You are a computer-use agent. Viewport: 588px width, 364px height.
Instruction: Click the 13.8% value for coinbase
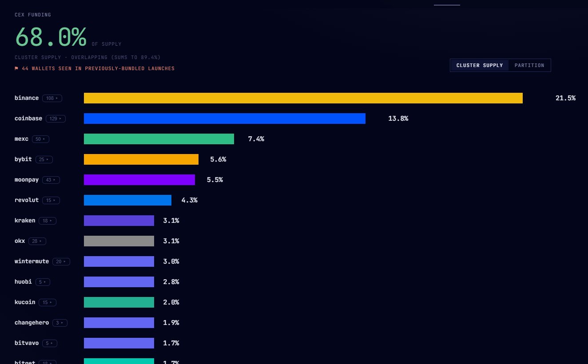tap(398, 119)
